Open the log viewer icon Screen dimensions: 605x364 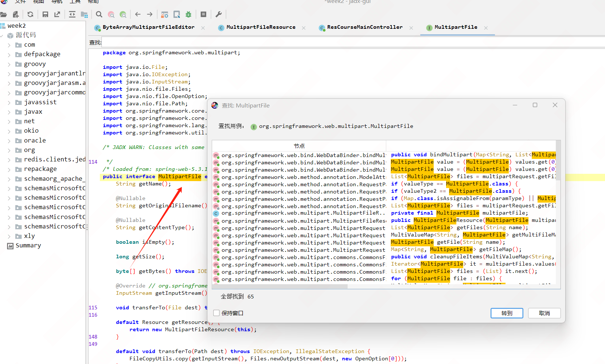click(203, 15)
